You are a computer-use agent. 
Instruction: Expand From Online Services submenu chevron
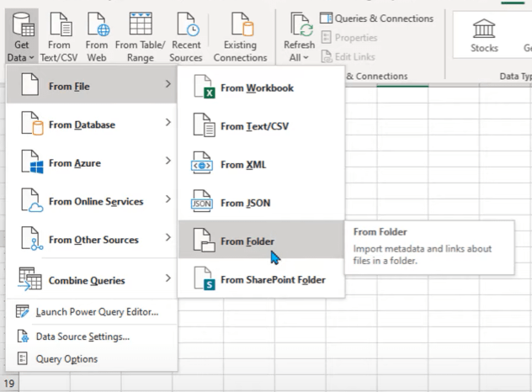[x=168, y=199]
